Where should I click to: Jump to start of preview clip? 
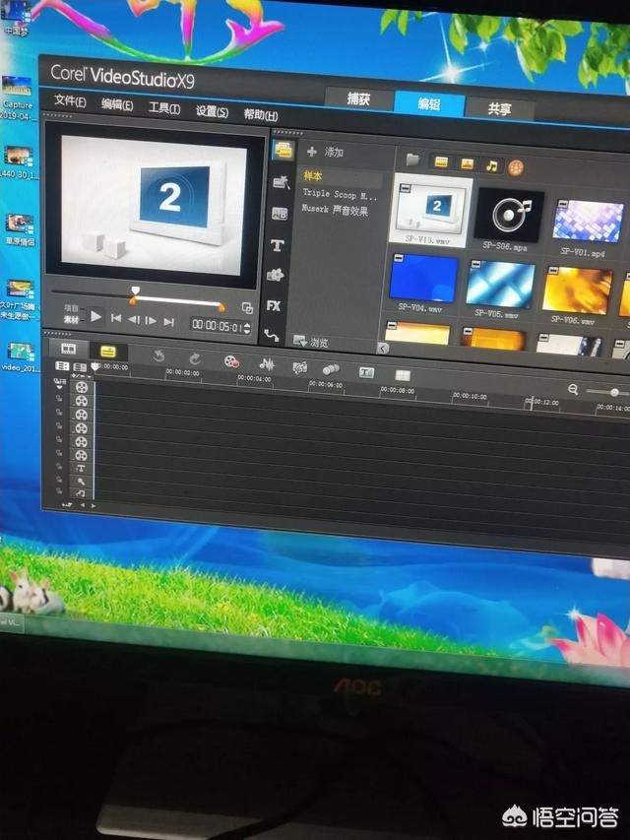(x=116, y=318)
